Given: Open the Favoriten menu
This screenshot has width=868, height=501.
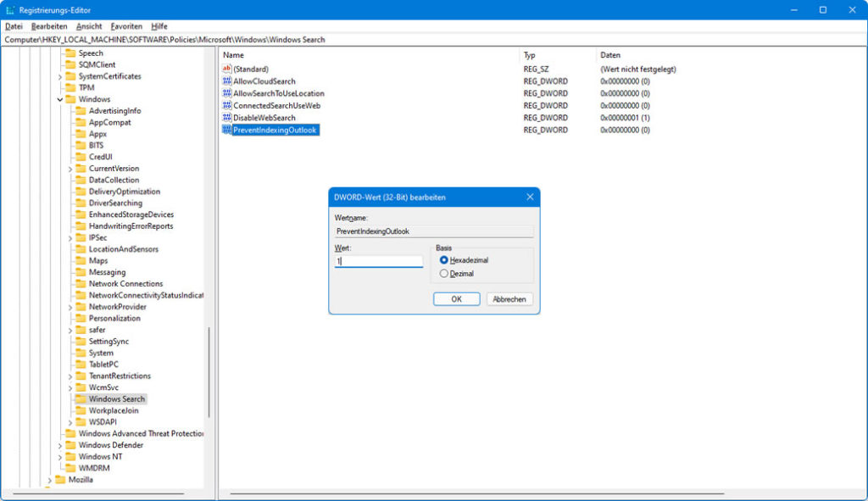Looking at the screenshot, I should click(126, 26).
